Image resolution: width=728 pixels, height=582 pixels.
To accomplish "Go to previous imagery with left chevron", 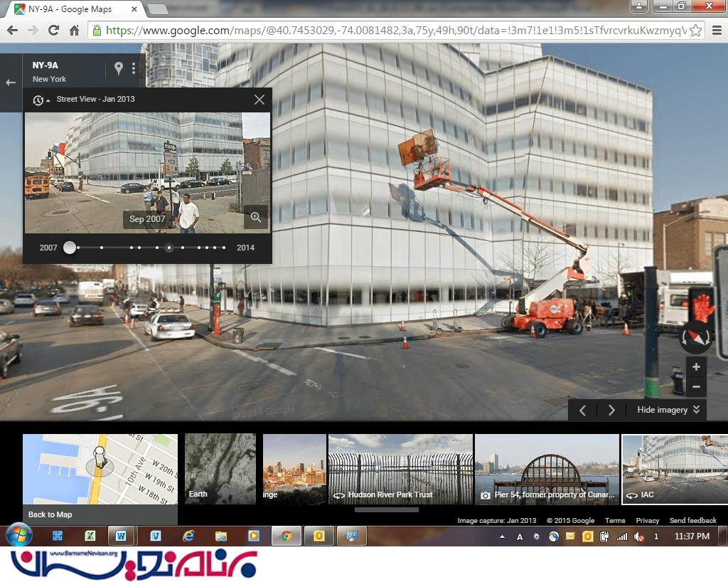I will (x=582, y=410).
